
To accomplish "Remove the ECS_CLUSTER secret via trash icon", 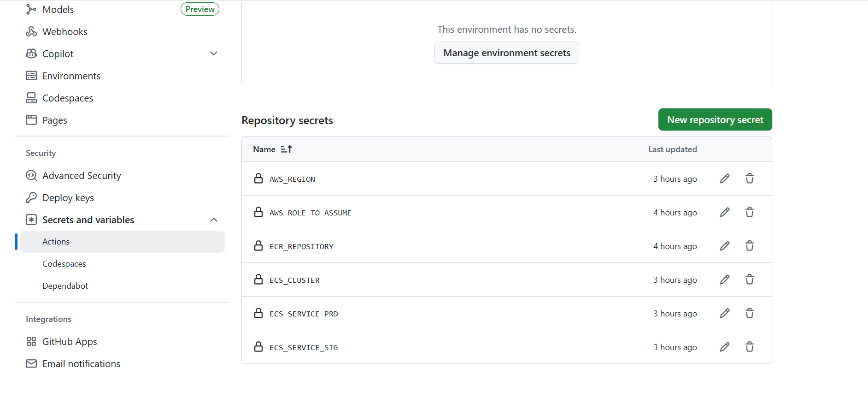I will point(750,280).
